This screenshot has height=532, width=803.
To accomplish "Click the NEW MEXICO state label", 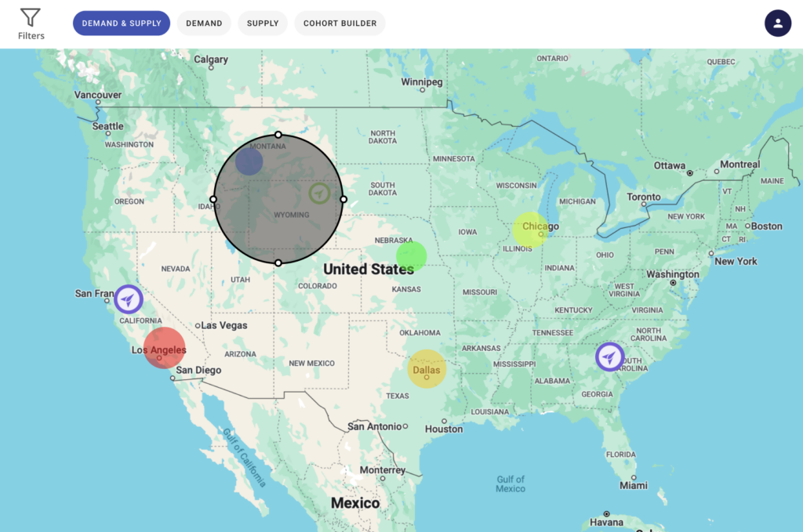I will (311, 364).
